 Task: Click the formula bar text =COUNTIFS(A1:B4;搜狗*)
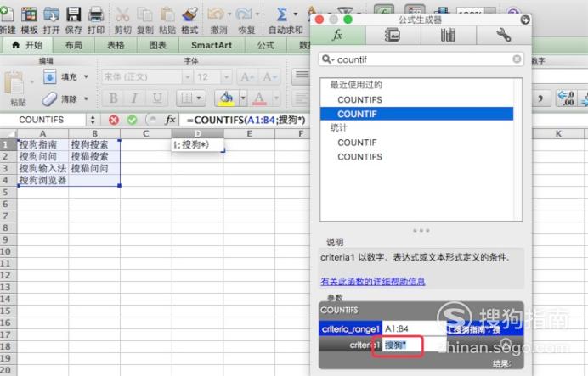(246, 120)
